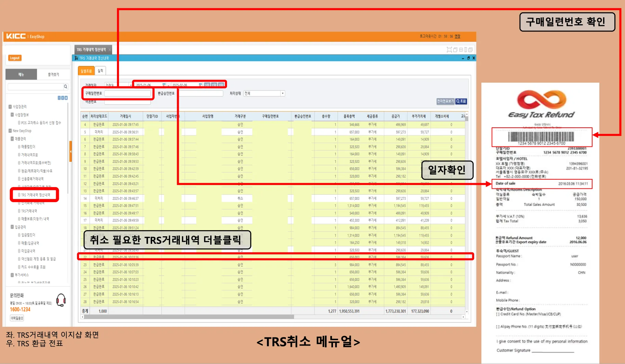Switch to the 실적 tab

(100, 70)
